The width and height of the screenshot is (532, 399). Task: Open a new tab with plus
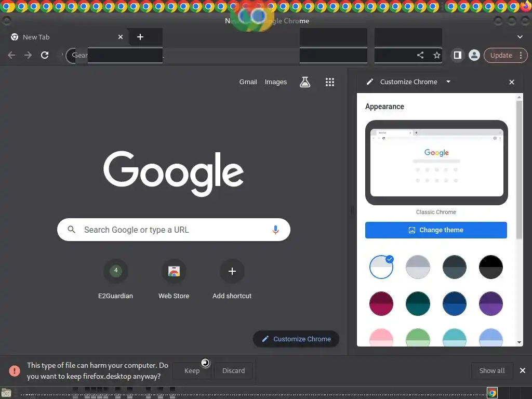click(140, 37)
